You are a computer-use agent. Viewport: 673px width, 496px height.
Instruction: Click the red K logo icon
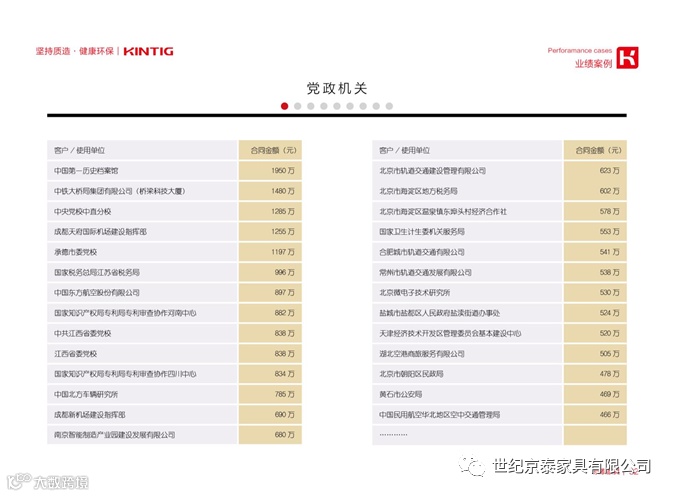click(x=628, y=57)
